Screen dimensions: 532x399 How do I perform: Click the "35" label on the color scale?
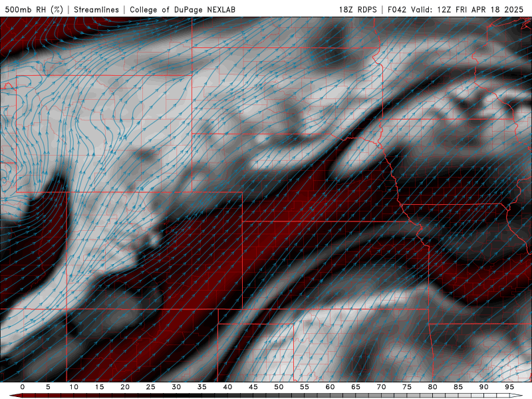tap(202, 387)
